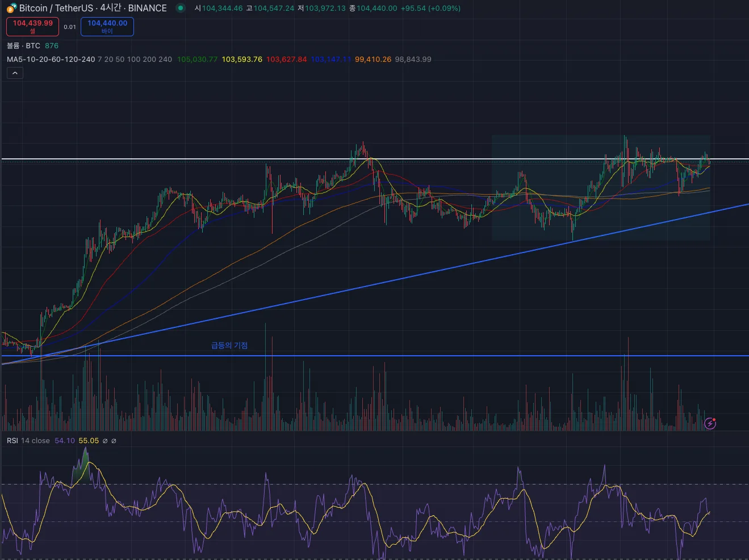Viewport: 749px width, 560px height.
Task: Click the yellow MA value 103,593.76
Action: click(242, 59)
